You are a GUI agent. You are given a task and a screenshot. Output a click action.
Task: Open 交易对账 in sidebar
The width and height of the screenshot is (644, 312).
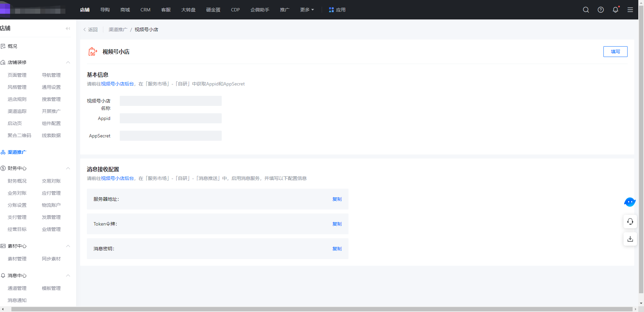pyautogui.click(x=51, y=181)
